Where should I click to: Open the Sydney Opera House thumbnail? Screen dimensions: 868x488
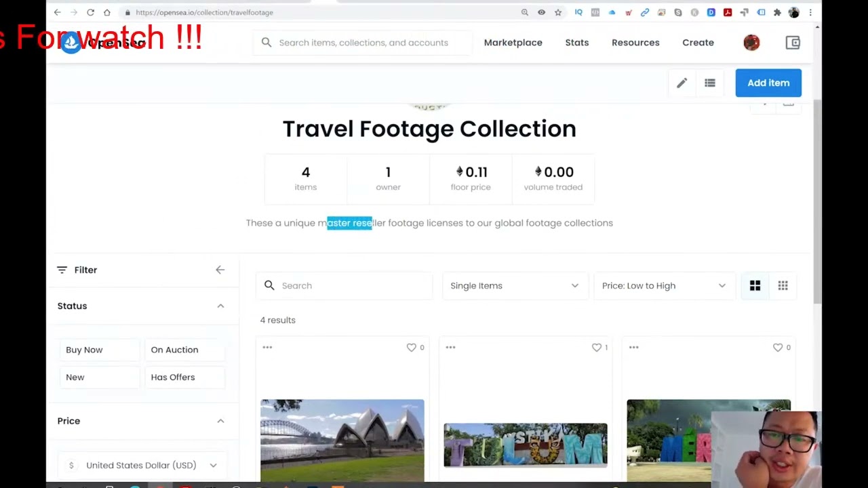(x=342, y=441)
